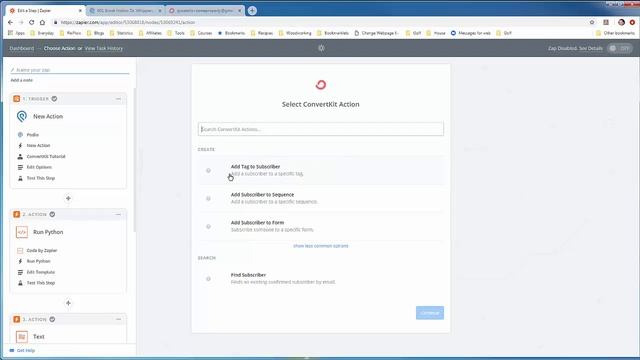Select the Run Python row with bolt icon

[38, 261]
